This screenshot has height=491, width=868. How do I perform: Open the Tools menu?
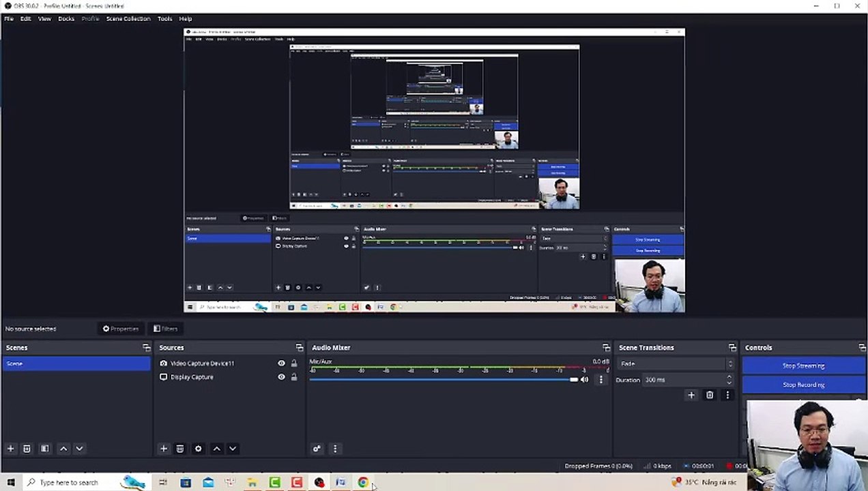(x=165, y=18)
